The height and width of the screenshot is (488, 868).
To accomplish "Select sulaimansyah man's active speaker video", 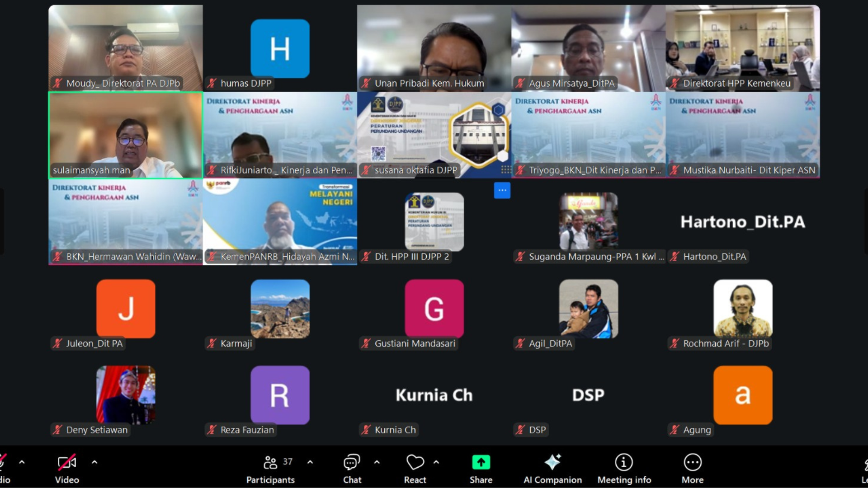I will coord(126,135).
